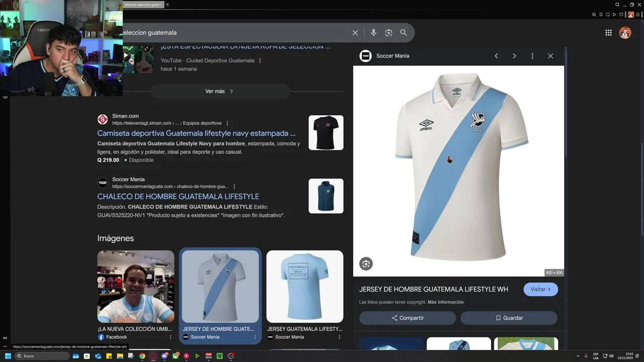This screenshot has width=644, height=362.
Task: Open Camiseta deportiva Guatemala lifestyle navy link
Action: click(x=196, y=133)
